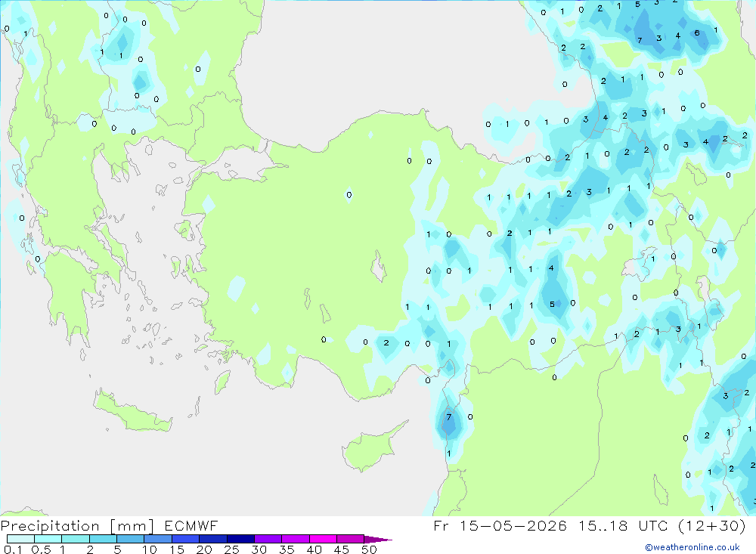
Task: Select the 2–5 mm legend color swatch
Action: 103,539
